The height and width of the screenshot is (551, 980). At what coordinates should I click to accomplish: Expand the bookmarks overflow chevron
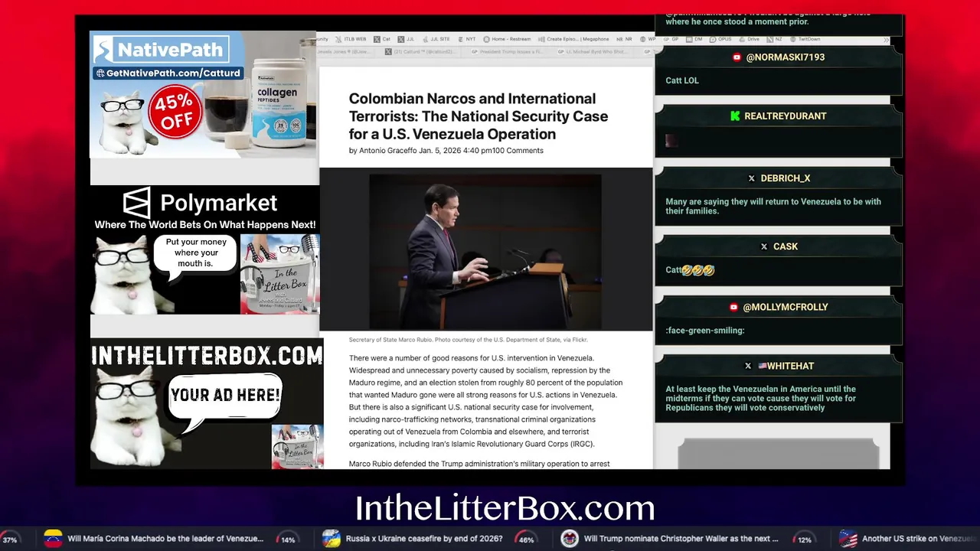[887, 40]
